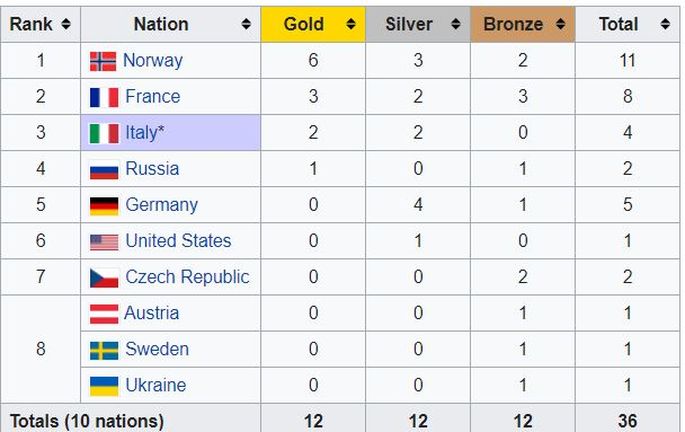Image resolution: width=685 pixels, height=432 pixels.
Task: Click the Norway flag icon
Action: coord(103,61)
